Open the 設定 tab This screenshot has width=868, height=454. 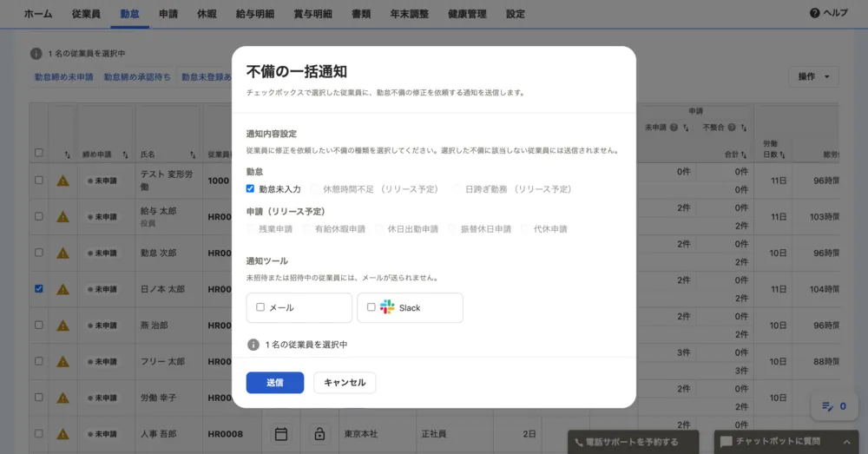point(515,14)
